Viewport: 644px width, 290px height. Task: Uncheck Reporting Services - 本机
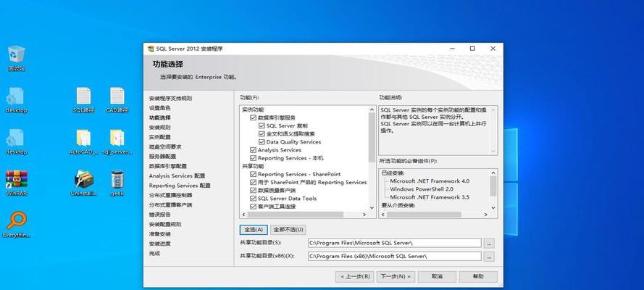click(253, 158)
